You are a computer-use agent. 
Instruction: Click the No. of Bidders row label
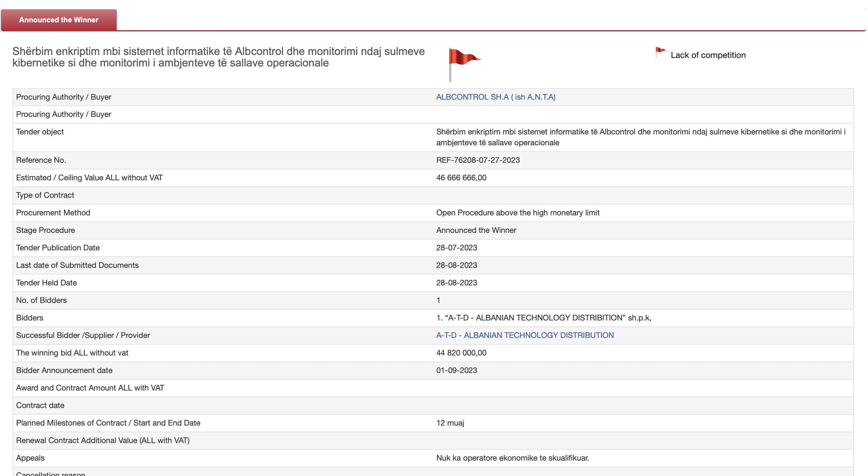pyautogui.click(x=41, y=300)
